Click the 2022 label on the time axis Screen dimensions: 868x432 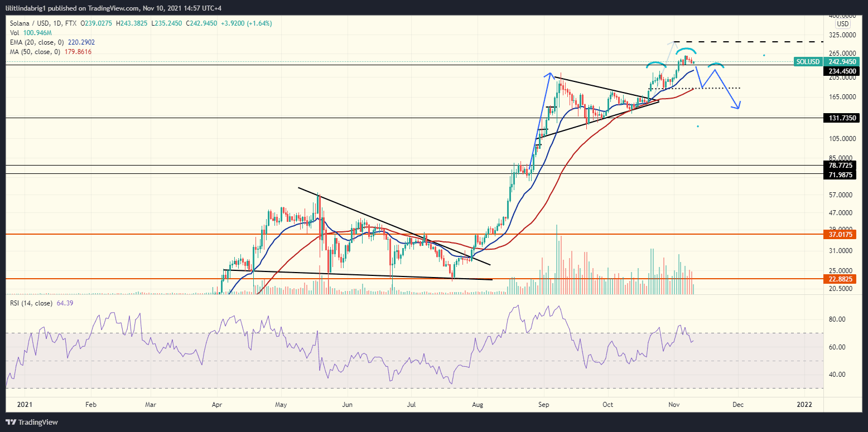point(804,405)
